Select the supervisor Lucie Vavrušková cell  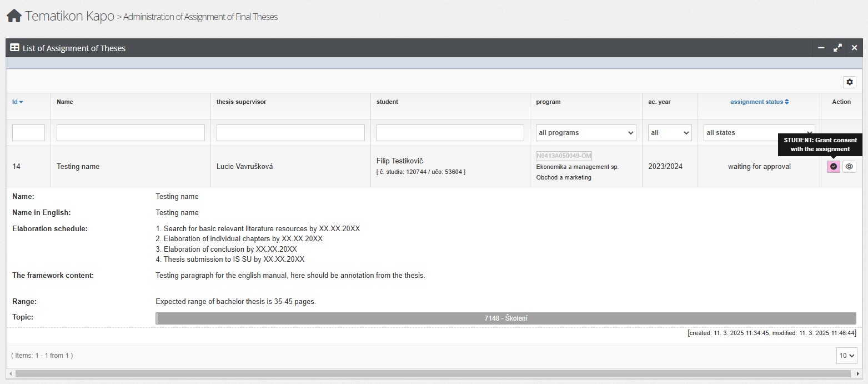point(244,166)
